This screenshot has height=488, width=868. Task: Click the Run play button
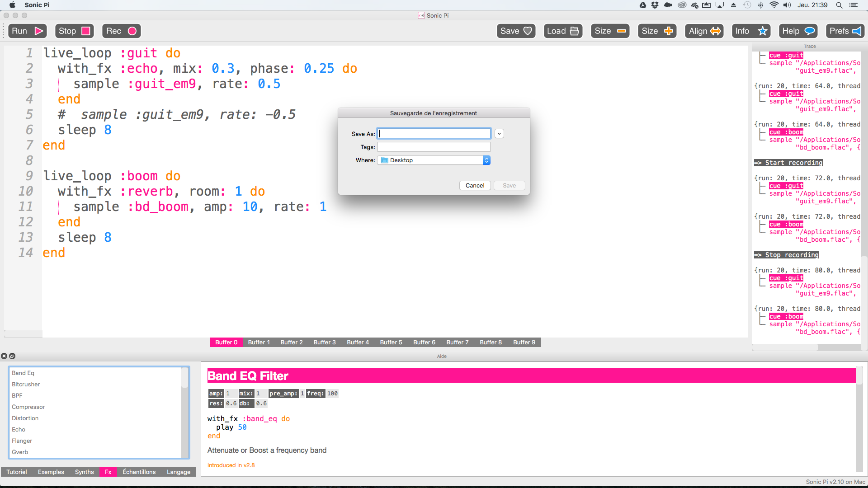coord(28,31)
